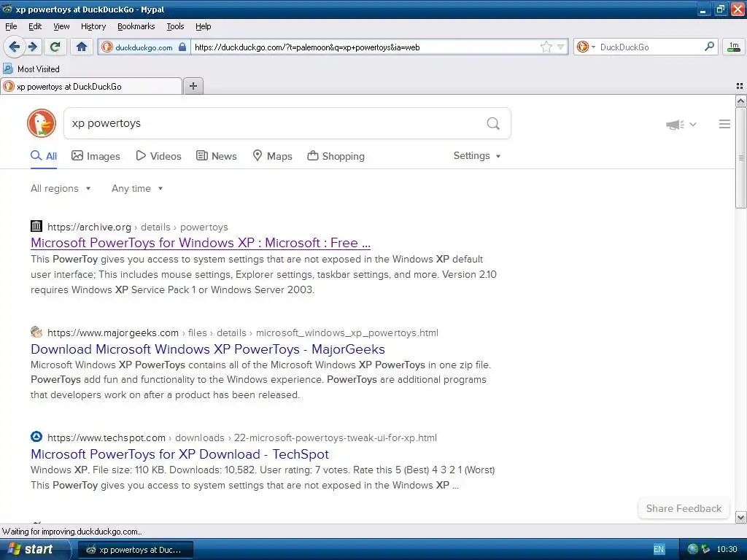
Task: Click the 'xp powertoys at Duc...' taskbar button
Action: [x=135, y=550]
